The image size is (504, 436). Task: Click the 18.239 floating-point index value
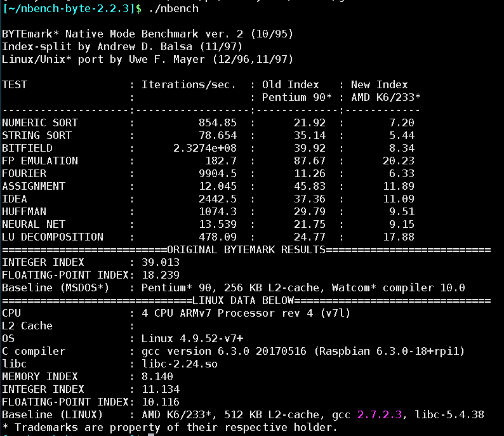(161, 275)
